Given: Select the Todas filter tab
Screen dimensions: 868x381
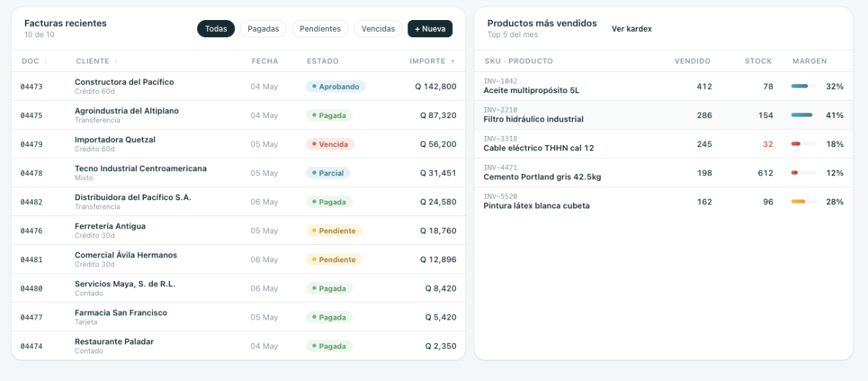Looking at the screenshot, I should click(x=216, y=29).
